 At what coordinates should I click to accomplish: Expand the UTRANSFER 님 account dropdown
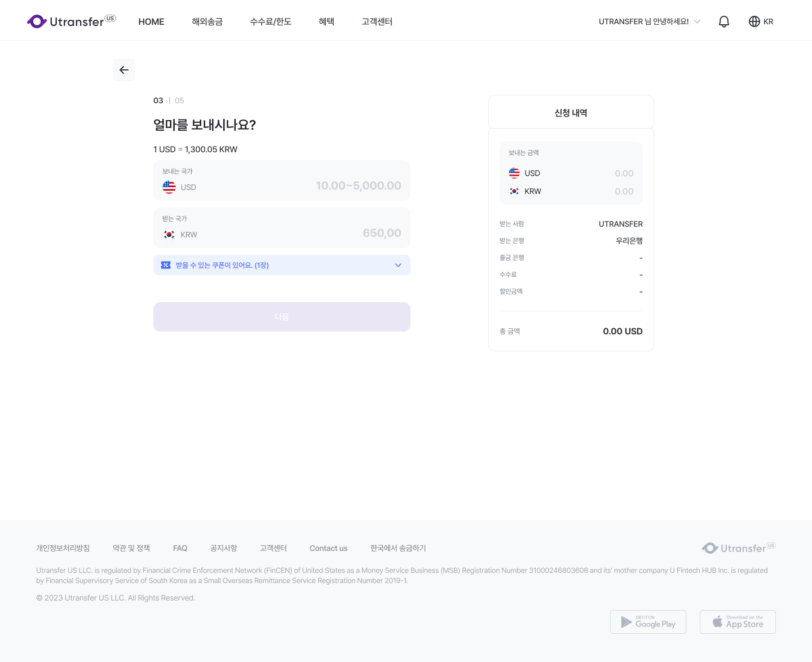(650, 21)
